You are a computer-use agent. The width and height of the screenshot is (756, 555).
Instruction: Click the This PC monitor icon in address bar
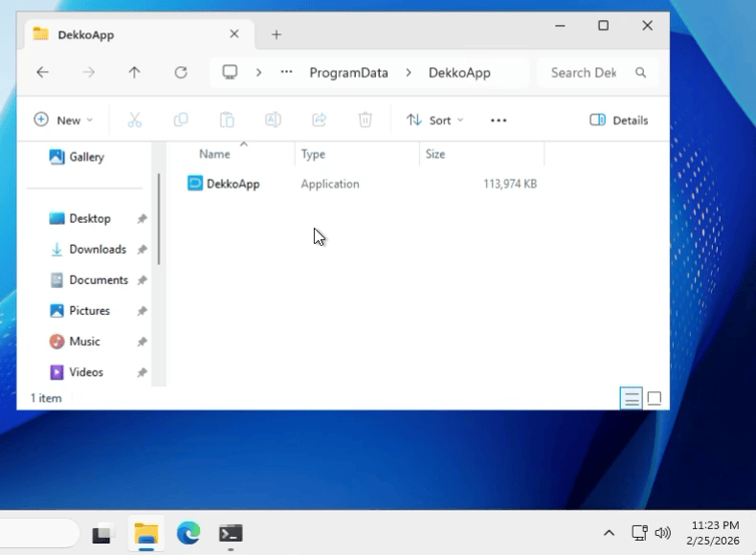tap(230, 73)
